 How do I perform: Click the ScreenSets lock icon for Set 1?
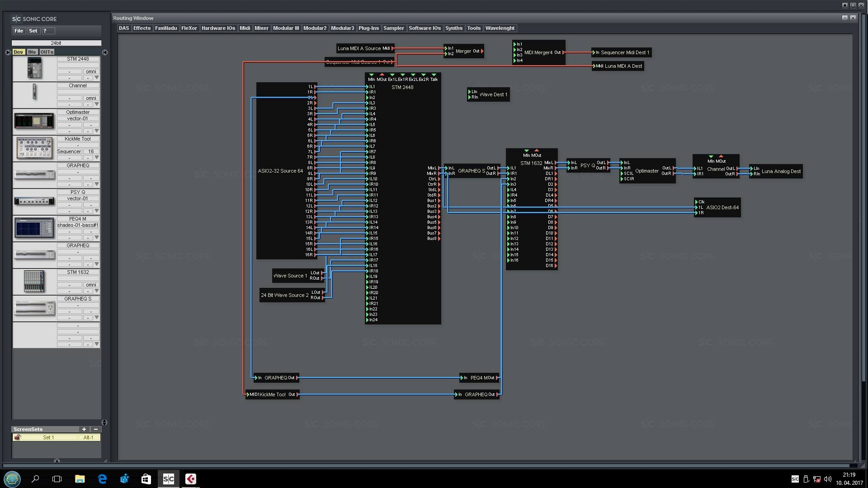[17, 437]
